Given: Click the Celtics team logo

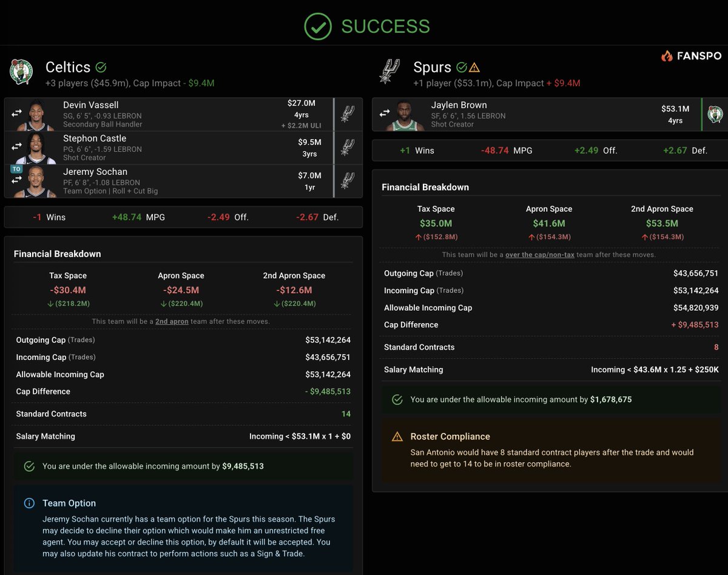Looking at the screenshot, I should [x=21, y=72].
